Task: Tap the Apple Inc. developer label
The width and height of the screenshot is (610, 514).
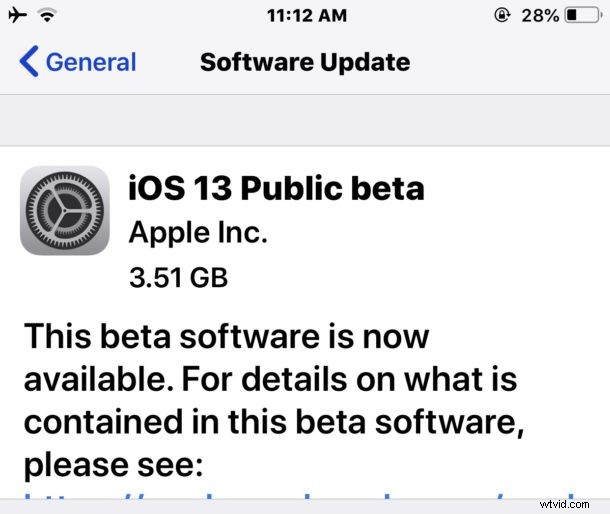Action: point(198,233)
